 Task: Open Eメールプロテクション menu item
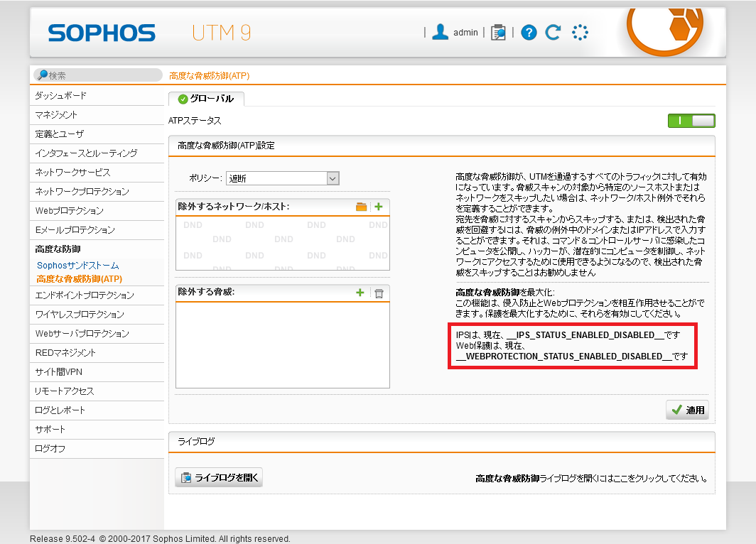pyautogui.click(x=97, y=230)
